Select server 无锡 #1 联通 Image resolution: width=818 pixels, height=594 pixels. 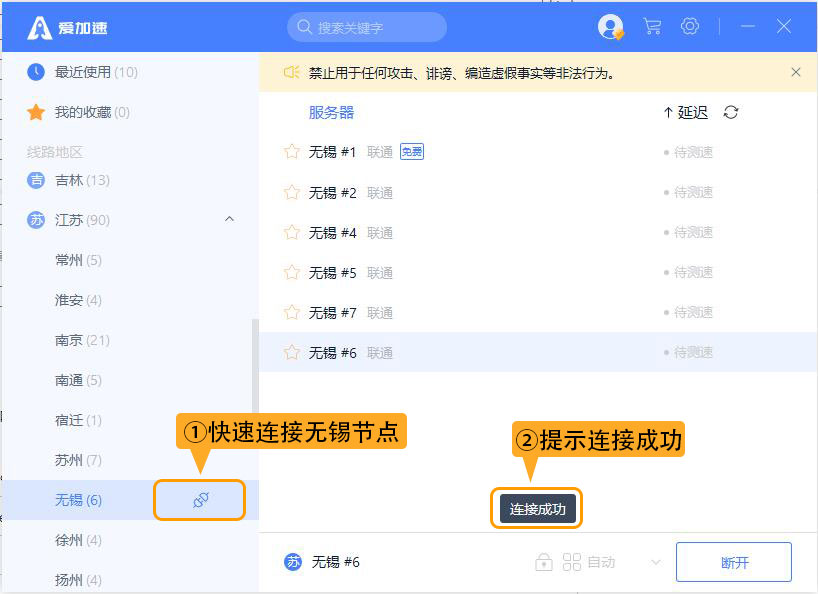(538, 152)
